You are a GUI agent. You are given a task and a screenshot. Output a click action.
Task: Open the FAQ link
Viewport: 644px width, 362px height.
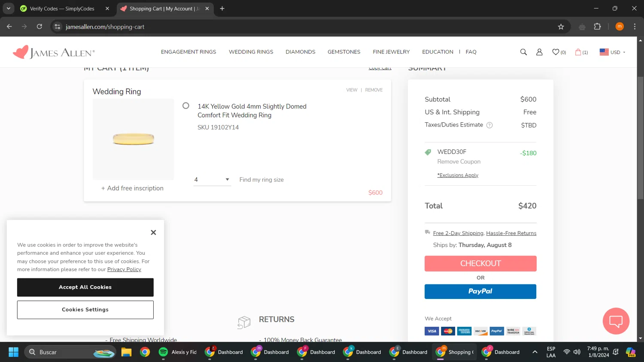coord(471,52)
